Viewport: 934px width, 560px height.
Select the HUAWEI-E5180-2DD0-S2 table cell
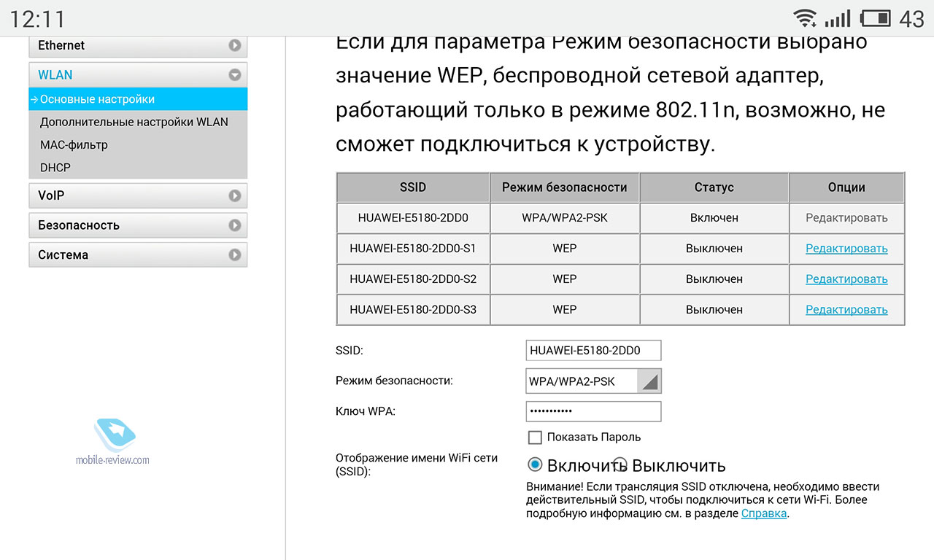[x=413, y=279]
